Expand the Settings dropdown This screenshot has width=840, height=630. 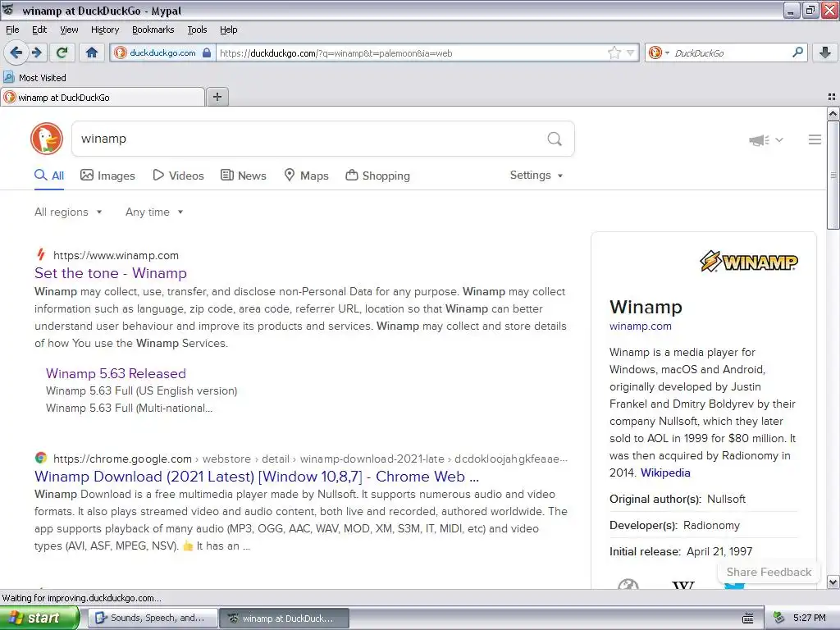click(x=536, y=176)
